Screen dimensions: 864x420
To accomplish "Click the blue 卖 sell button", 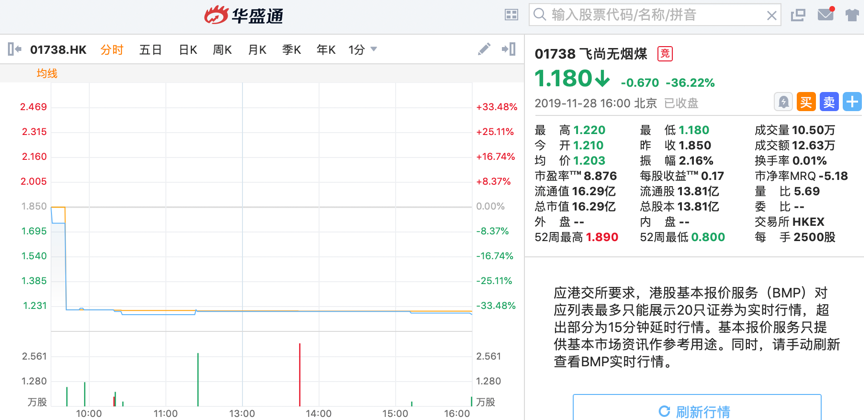I will [829, 102].
